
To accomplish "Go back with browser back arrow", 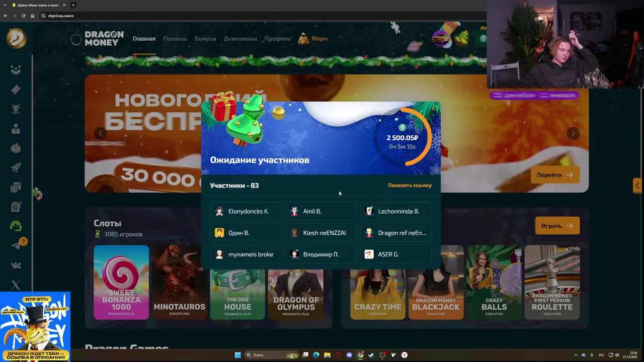I will [x=6, y=16].
